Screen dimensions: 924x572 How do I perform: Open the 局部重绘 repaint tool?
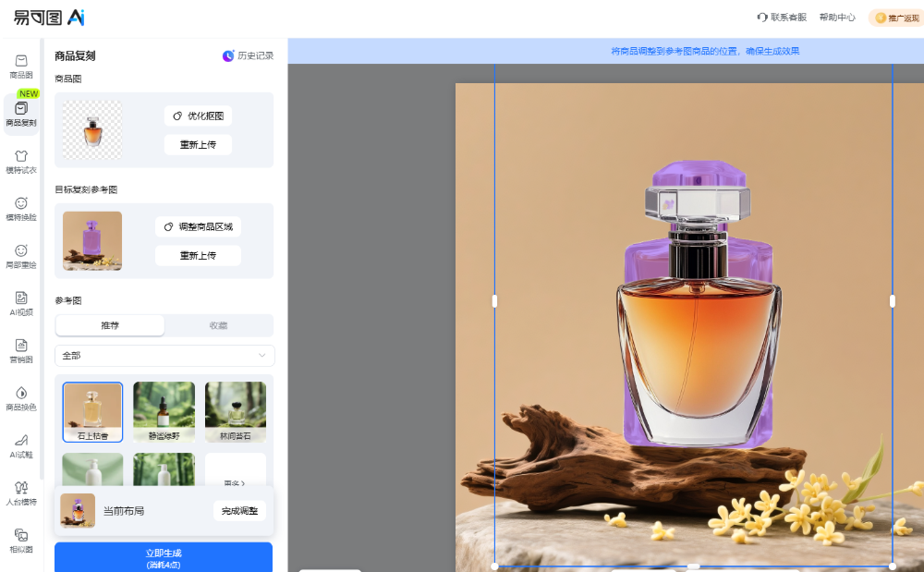tap(20, 256)
